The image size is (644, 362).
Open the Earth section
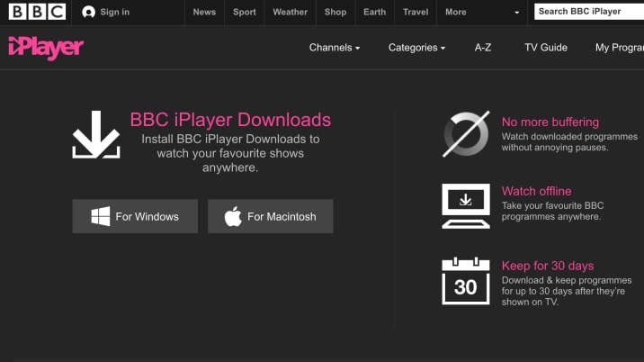[374, 13]
